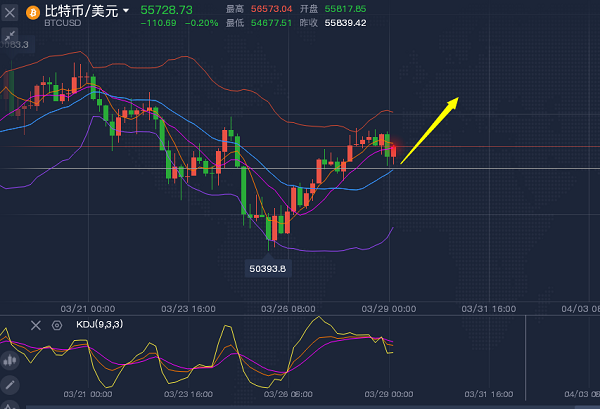600x409 pixels.
Task: Close the chart with top-left X icon
Action: tap(10, 12)
